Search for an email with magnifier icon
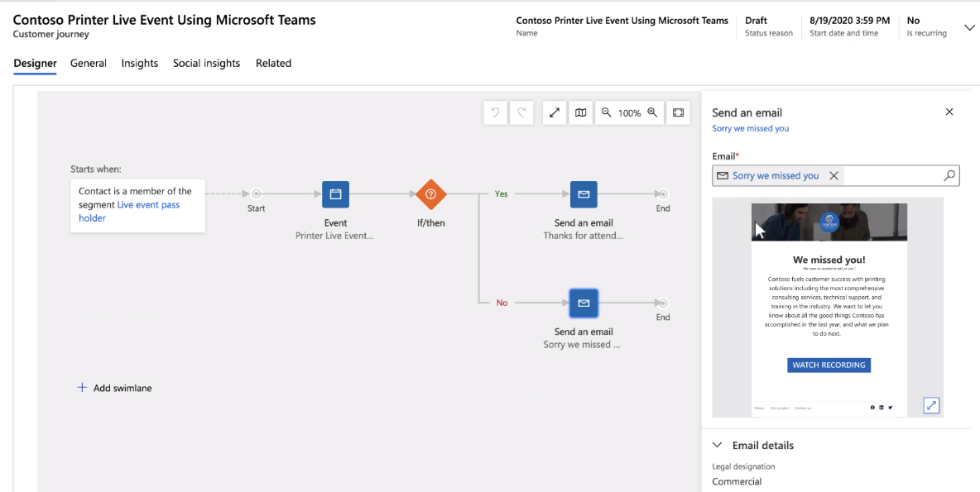The height and width of the screenshot is (492, 980). click(x=949, y=176)
